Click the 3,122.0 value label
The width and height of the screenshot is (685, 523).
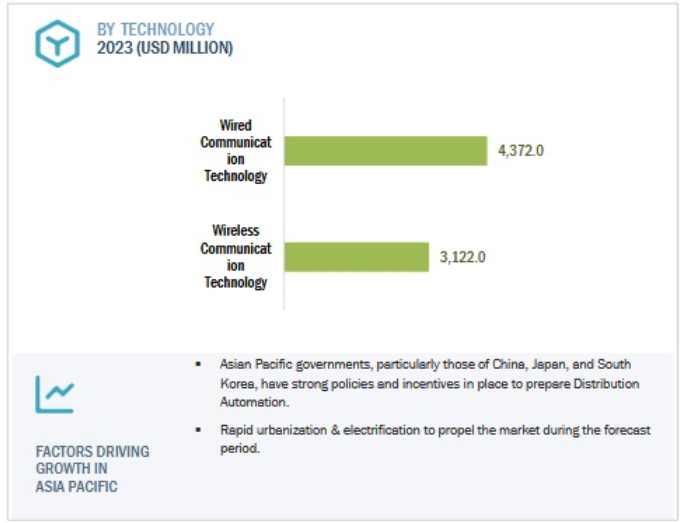click(x=462, y=257)
